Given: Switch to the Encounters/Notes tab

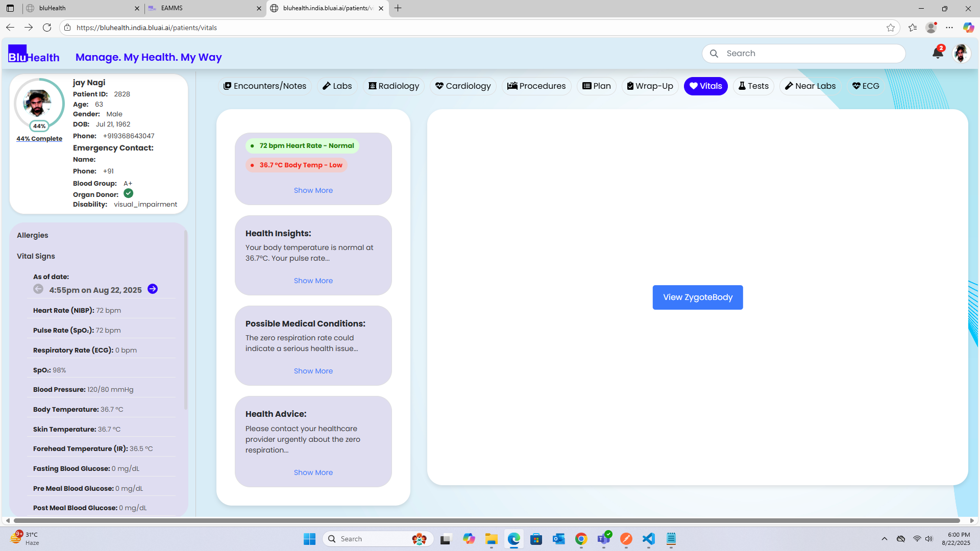Looking at the screenshot, I should point(265,86).
